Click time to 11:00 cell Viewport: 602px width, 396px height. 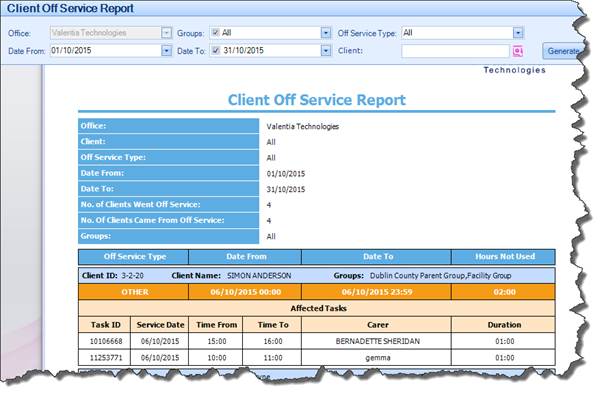point(273,358)
